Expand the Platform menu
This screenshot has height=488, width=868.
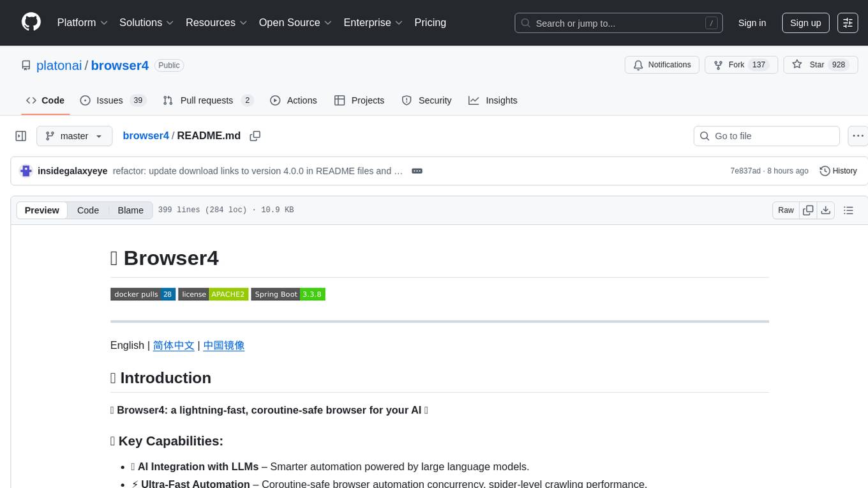tap(82, 22)
